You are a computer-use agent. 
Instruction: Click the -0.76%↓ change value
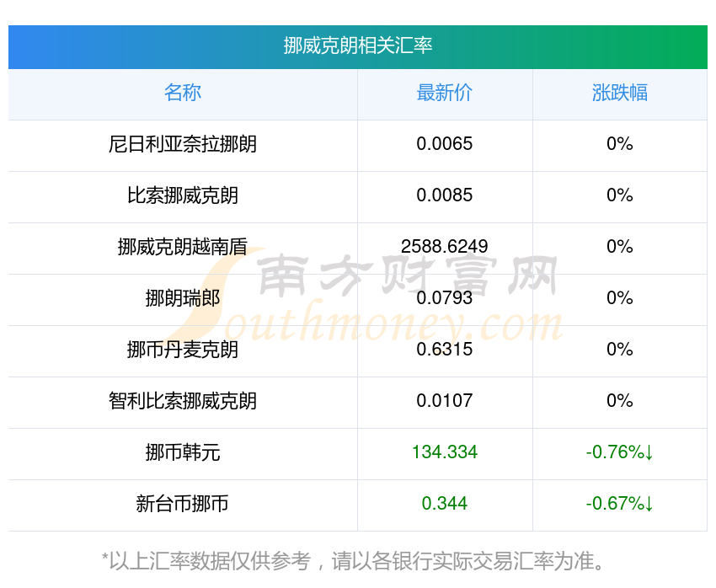pos(620,452)
